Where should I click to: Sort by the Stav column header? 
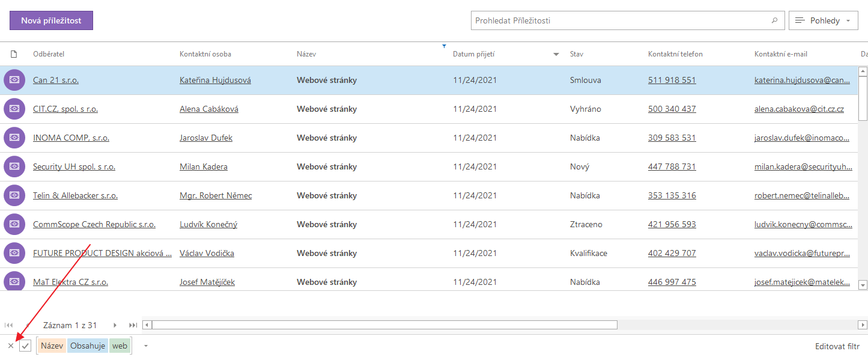pos(577,54)
